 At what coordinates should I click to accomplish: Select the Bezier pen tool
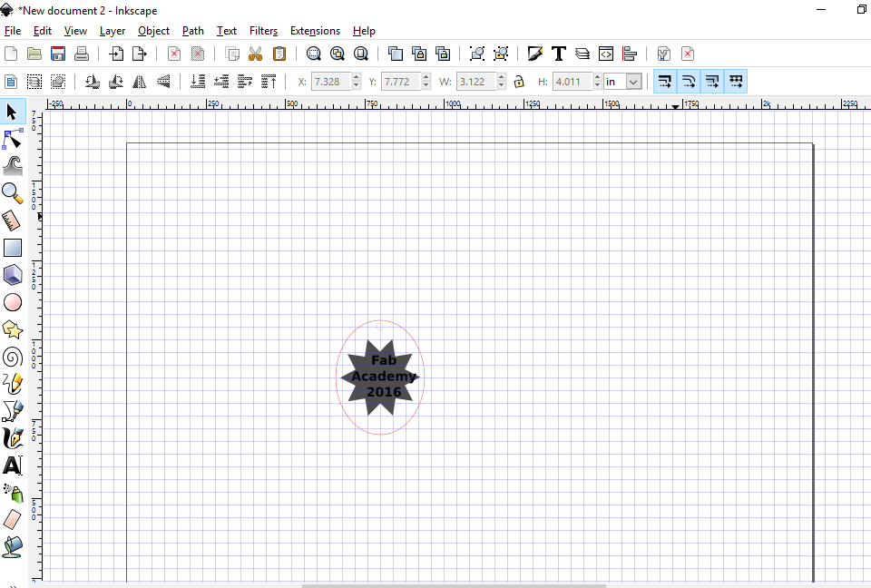pyautogui.click(x=12, y=411)
